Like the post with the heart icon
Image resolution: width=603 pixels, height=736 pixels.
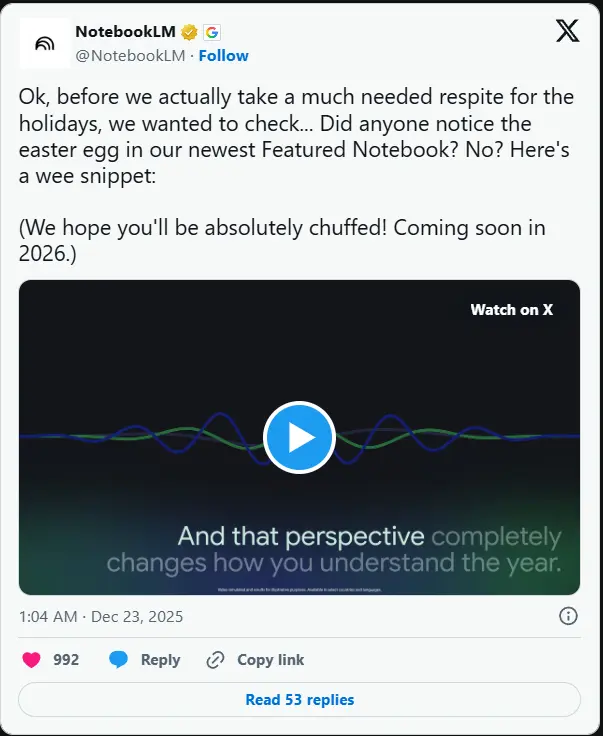click(x=32, y=660)
